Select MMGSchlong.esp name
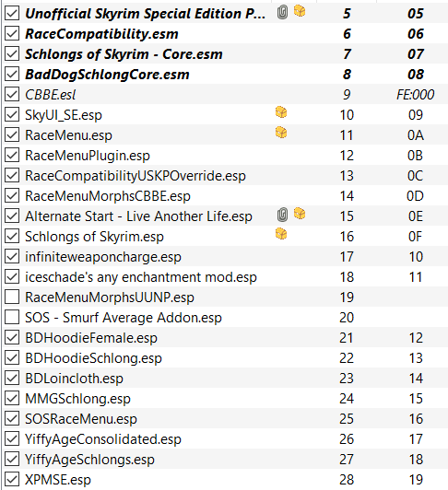 click(x=77, y=399)
